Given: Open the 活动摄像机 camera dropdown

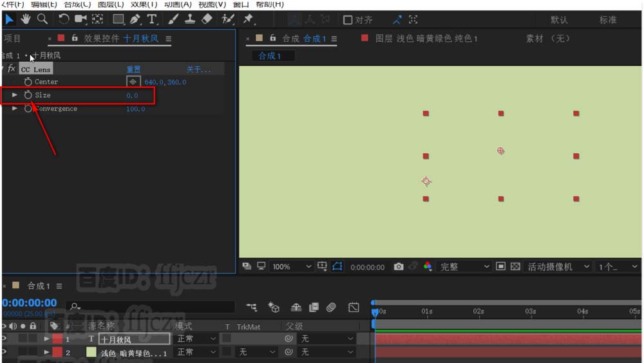Looking at the screenshot, I should click(558, 266).
